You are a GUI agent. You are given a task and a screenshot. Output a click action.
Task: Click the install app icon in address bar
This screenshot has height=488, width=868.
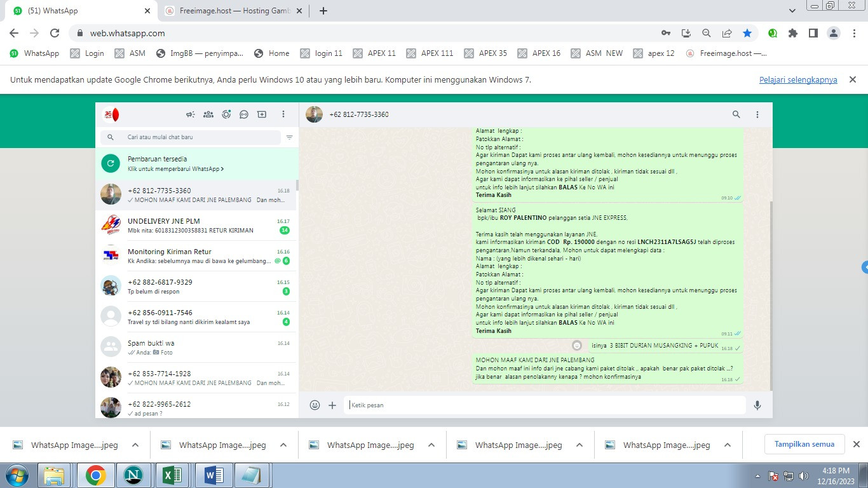pos(686,33)
